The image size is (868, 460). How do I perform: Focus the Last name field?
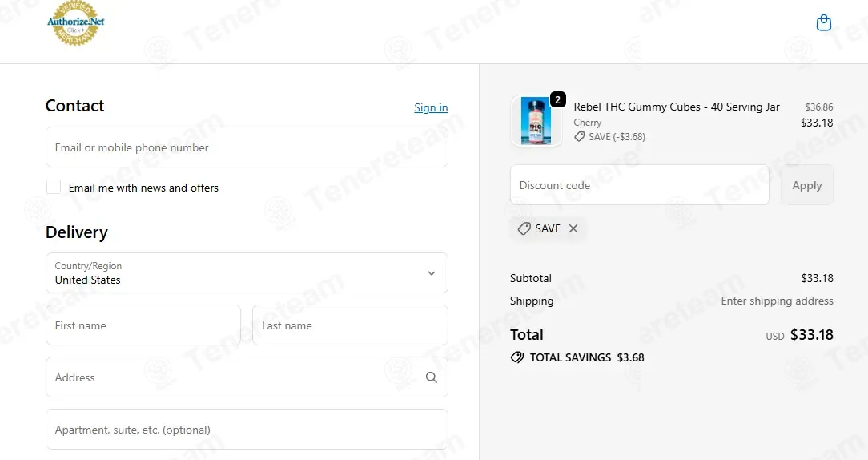(351, 325)
